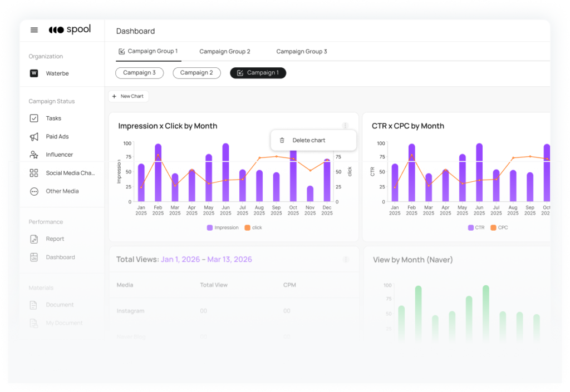Click the Dashboard sidebar icon

[34, 257]
